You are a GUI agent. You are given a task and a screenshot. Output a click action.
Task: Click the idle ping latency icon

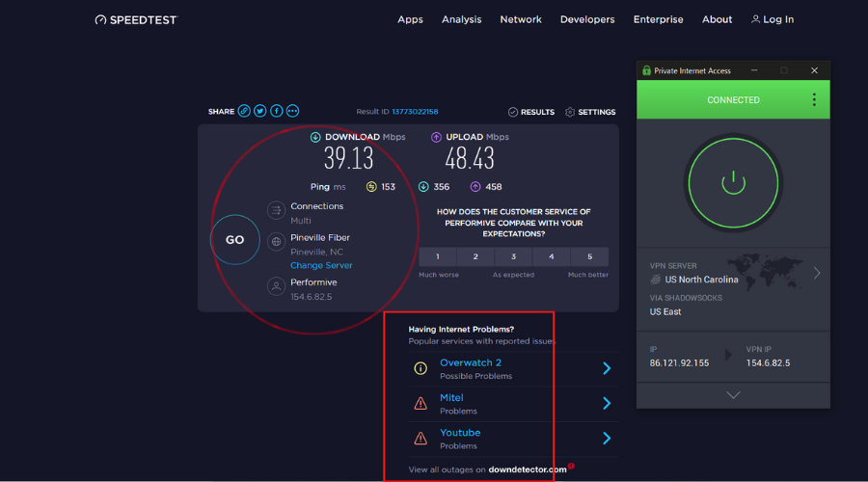click(x=371, y=187)
